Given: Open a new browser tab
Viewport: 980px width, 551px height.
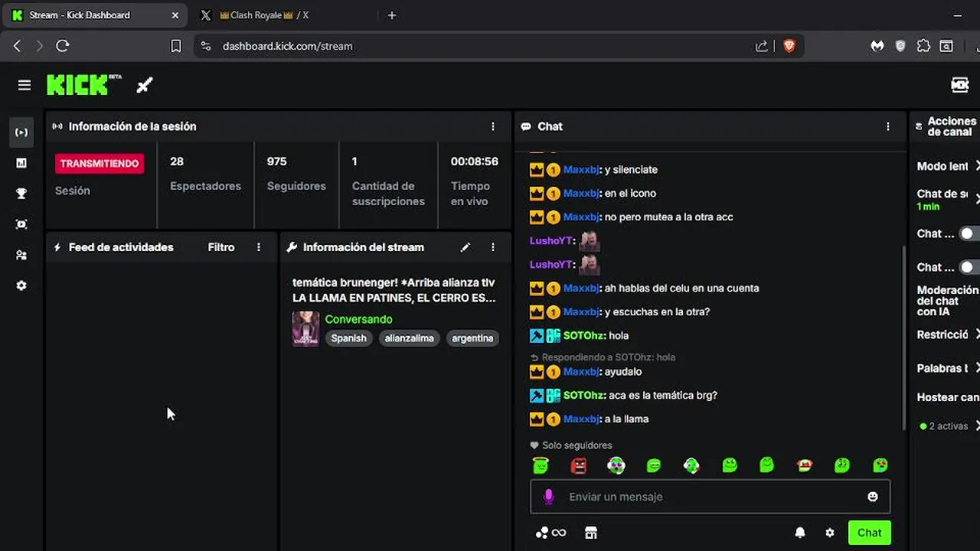Looking at the screenshot, I should pos(392,15).
